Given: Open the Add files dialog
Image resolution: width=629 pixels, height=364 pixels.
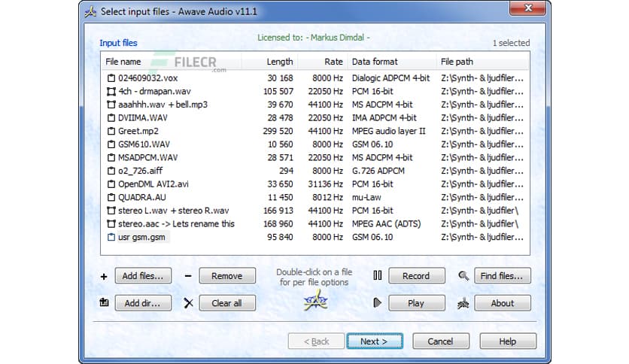Looking at the screenshot, I should [x=143, y=276].
